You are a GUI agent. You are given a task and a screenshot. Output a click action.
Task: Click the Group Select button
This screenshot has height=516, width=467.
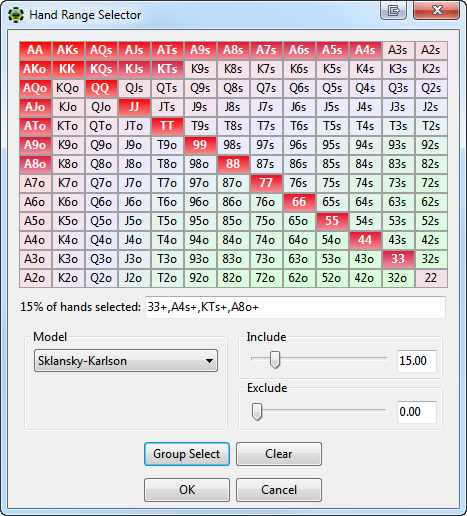point(187,454)
